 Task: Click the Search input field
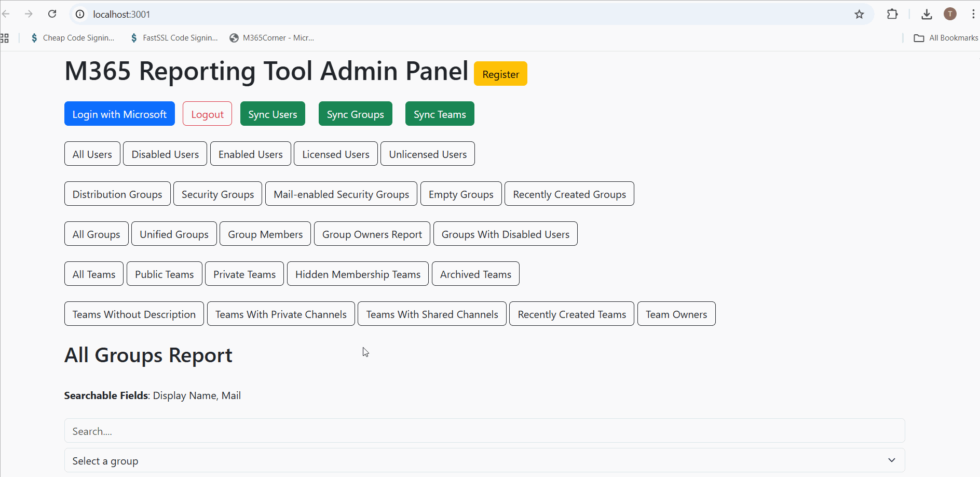tap(484, 431)
